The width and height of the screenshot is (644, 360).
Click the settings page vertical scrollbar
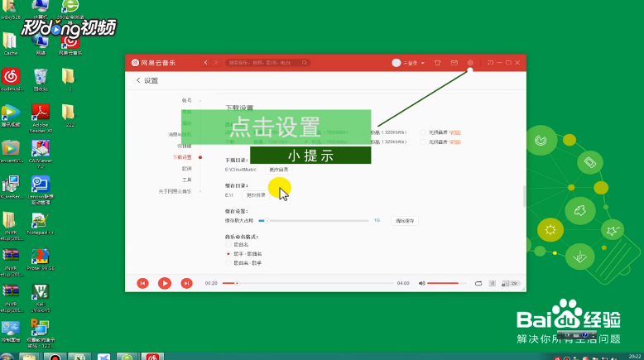[525, 196]
